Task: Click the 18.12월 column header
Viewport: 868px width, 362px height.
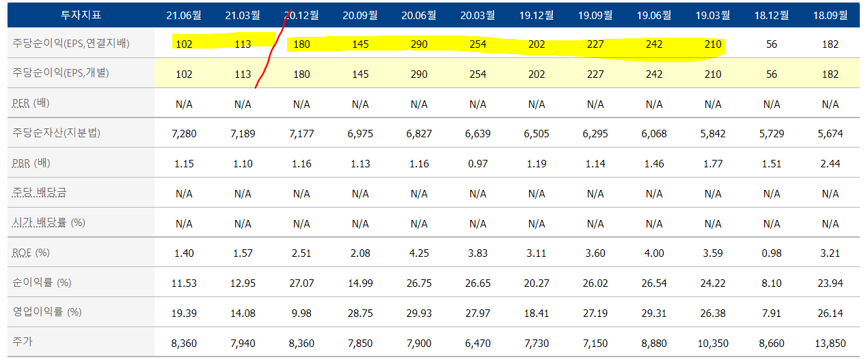Action: pos(772,14)
